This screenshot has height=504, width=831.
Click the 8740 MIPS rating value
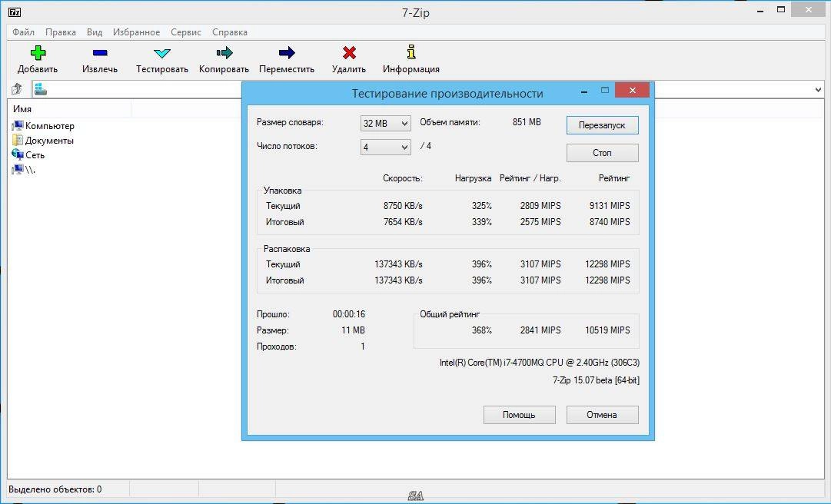(610, 222)
